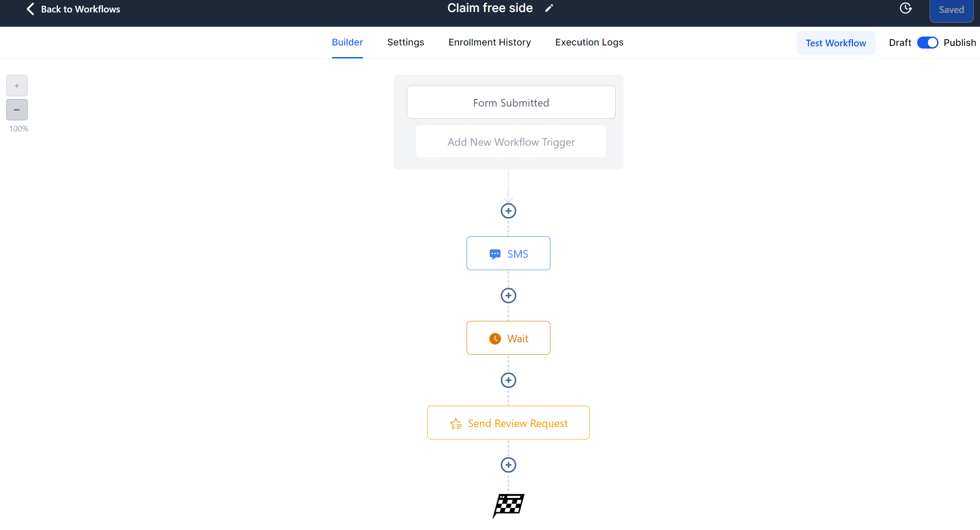Click the checkered finish flag icon

(509, 505)
